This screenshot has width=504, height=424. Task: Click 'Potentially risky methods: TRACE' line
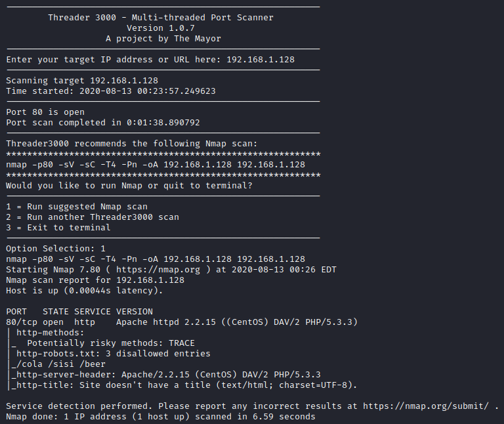[x=110, y=343]
